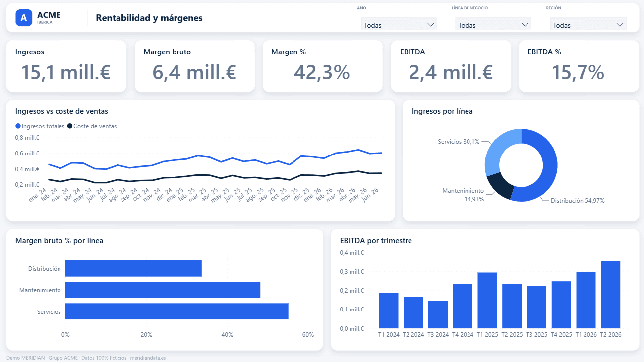
Task: Click the Demo MERIDIAN footer text
Action: coord(86,358)
